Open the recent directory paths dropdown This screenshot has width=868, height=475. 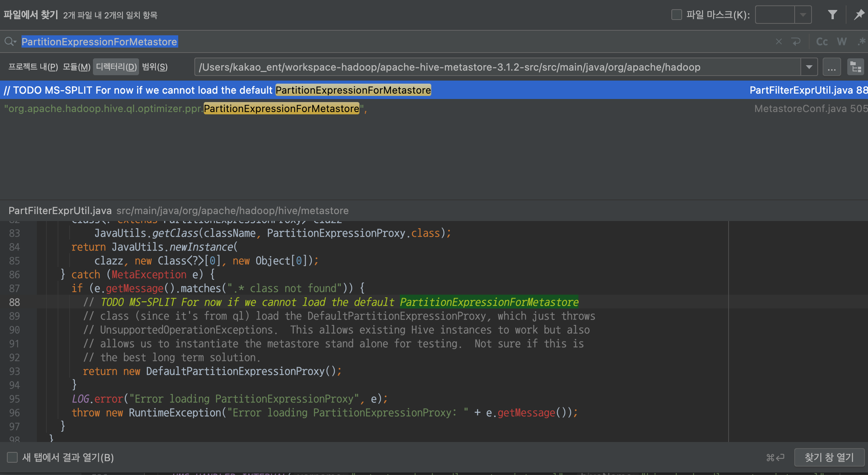809,67
